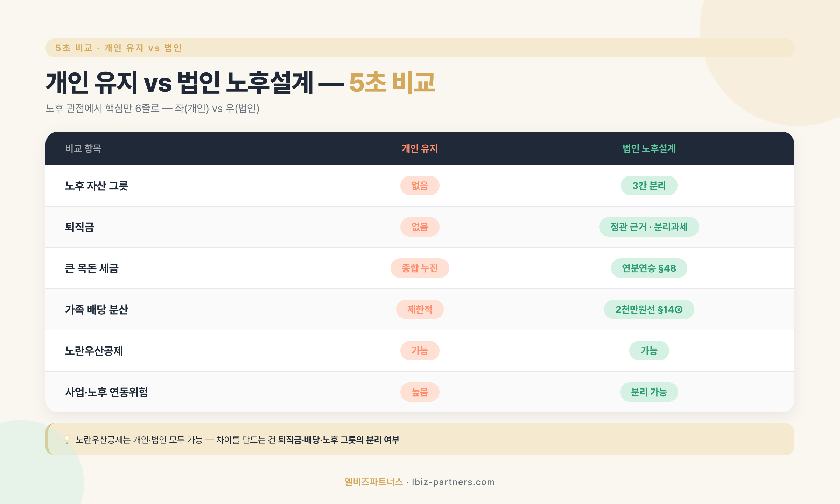This screenshot has height=504, width=840.
Task: Click the '높음' pill
Action: point(420,392)
